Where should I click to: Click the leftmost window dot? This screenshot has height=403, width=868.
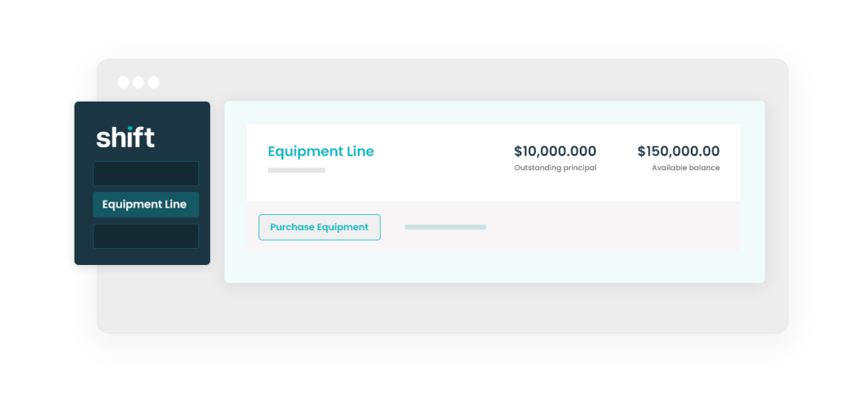coord(124,82)
